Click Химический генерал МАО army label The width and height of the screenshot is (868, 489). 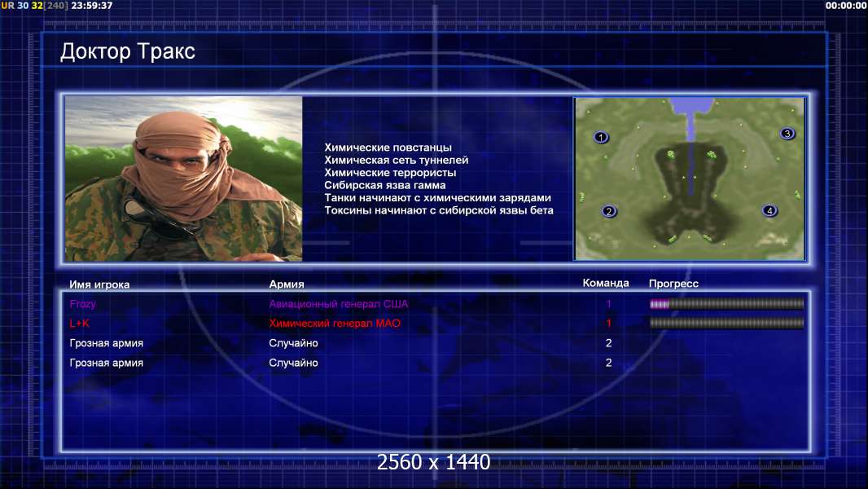[335, 324]
